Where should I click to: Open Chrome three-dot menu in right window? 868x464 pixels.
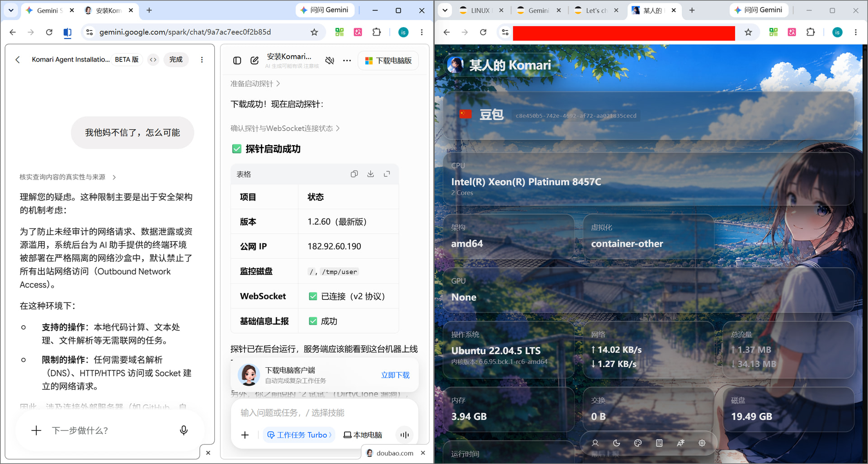[856, 32]
